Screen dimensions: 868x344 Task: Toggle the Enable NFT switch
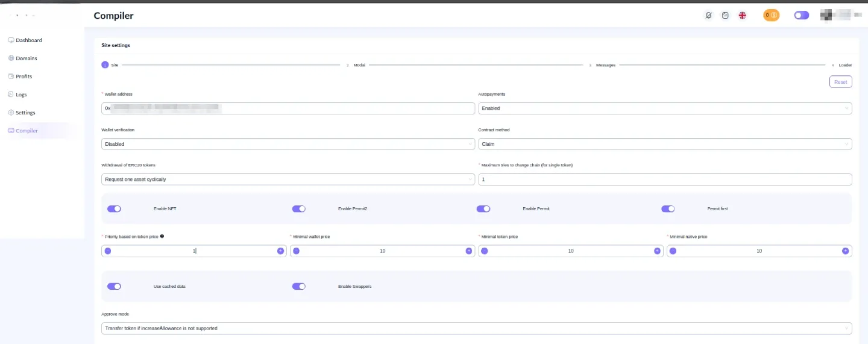pos(114,208)
